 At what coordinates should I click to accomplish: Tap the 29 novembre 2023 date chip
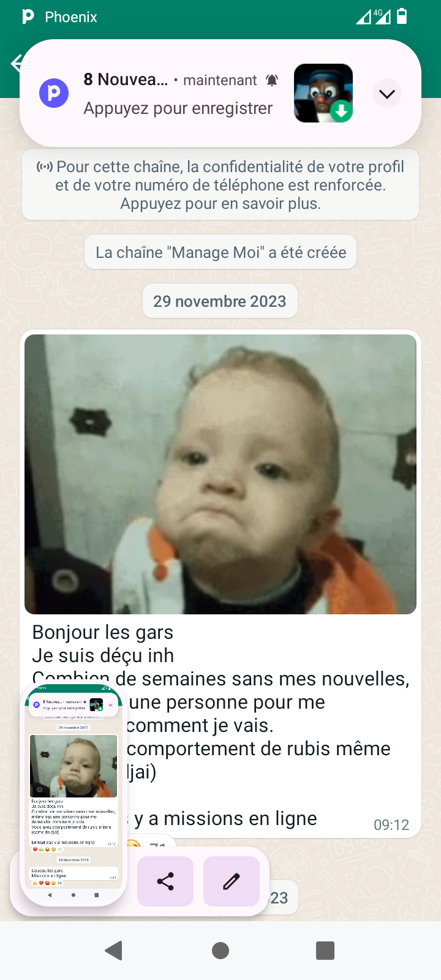point(220,301)
